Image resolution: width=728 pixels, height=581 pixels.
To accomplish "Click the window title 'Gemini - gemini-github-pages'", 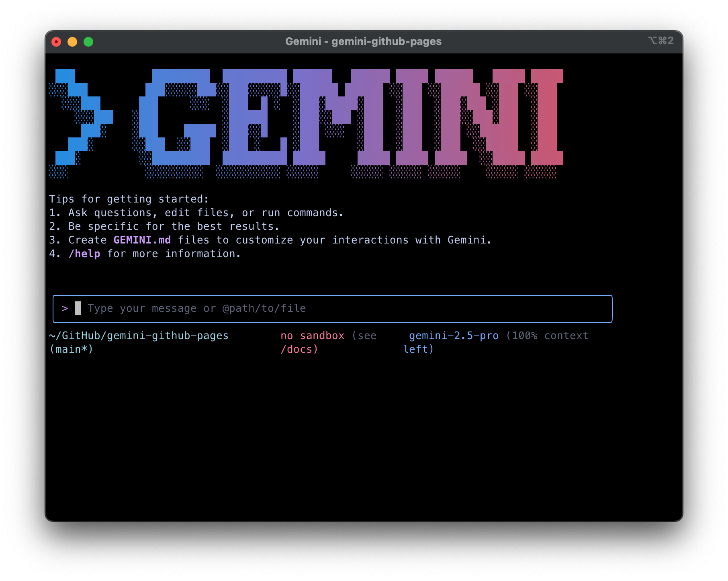I will 363,41.
